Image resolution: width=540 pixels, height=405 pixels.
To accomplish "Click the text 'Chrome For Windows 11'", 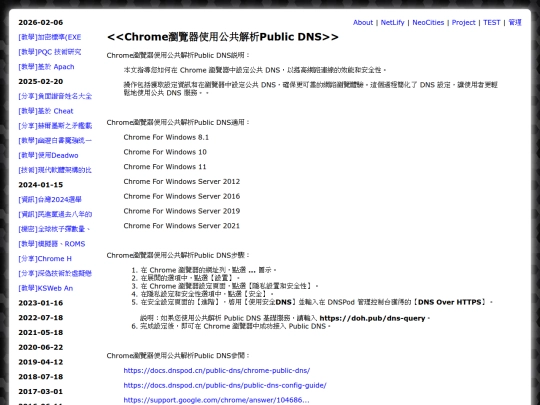I will click(x=165, y=167).
